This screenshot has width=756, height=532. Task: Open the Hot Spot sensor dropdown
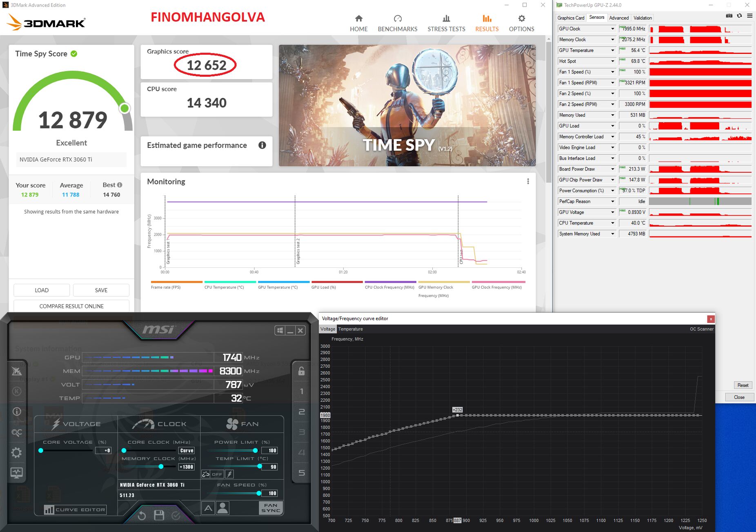click(x=612, y=61)
